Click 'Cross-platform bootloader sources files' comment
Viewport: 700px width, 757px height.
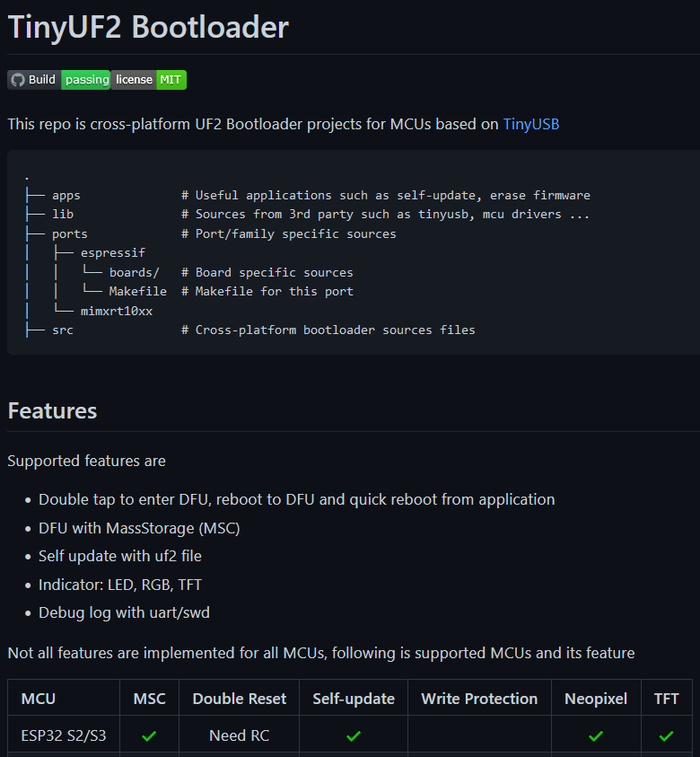(328, 330)
